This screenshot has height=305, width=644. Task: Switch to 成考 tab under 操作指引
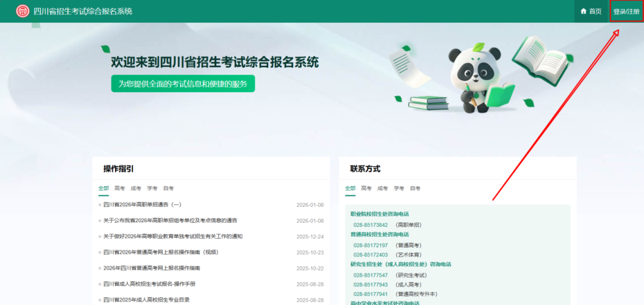click(x=136, y=188)
